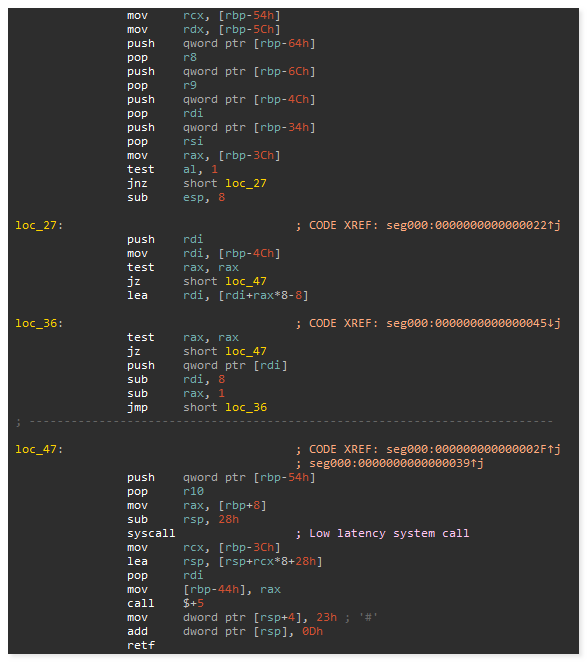Click the xref address seg000:0000000000000045
The image size is (587, 662).
point(467,323)
